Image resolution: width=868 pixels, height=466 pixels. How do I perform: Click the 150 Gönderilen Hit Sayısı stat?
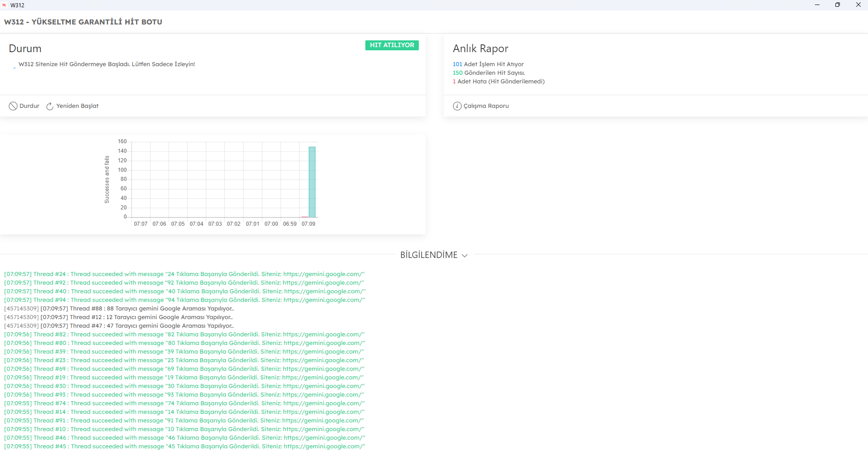489,73
